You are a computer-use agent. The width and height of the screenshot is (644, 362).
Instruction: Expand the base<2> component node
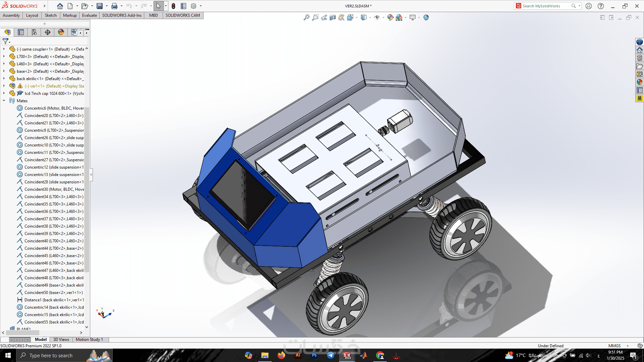point(4,71)
